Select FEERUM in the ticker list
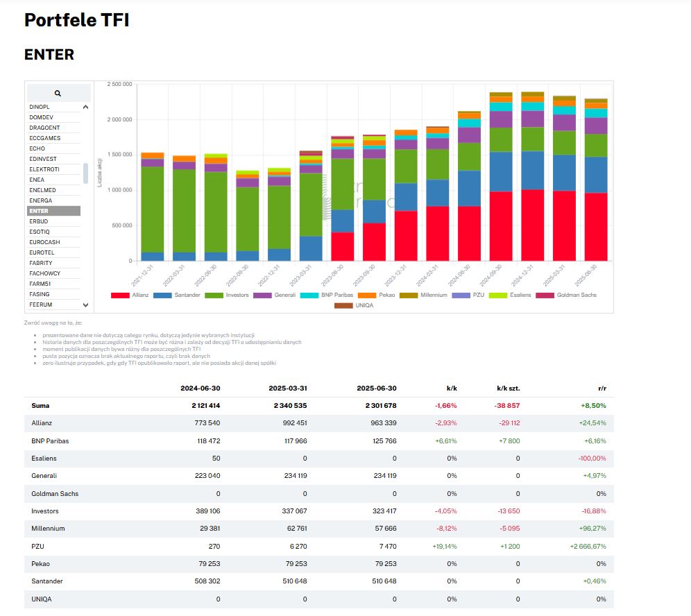The image size is (691, 616). click(53, 305)
